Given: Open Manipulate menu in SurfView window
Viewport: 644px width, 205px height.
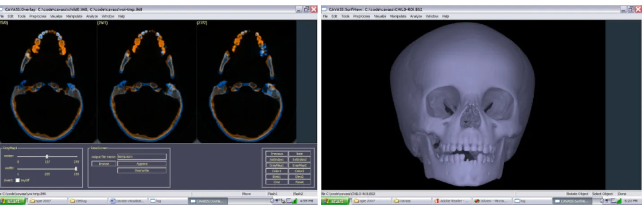Looking at the screenshot, I should 398,16.
